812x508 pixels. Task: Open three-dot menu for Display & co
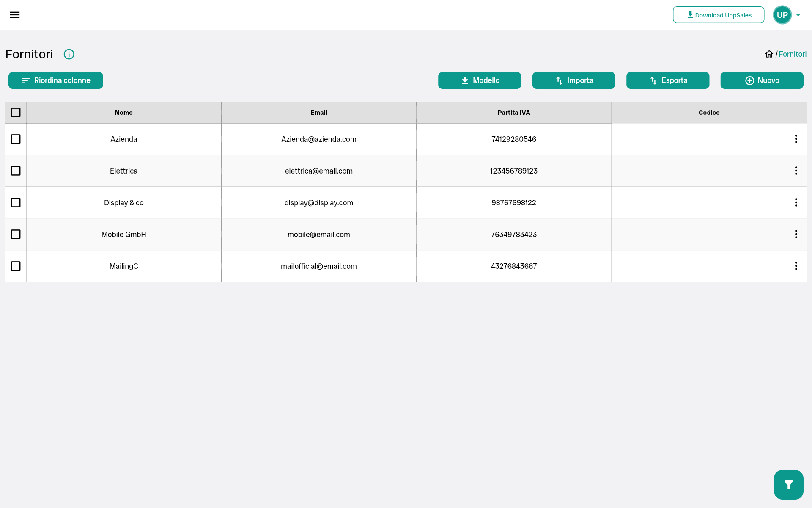click(x=796, y=202)
